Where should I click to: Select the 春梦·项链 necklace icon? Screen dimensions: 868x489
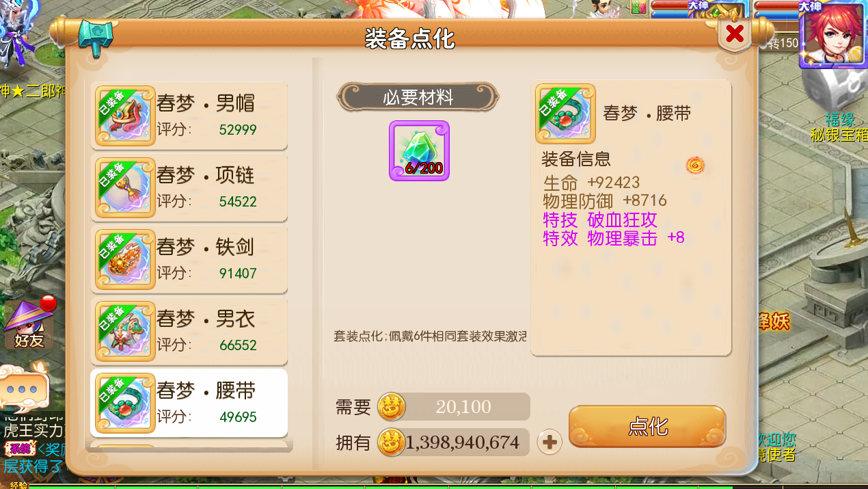[x=125, y=187]
